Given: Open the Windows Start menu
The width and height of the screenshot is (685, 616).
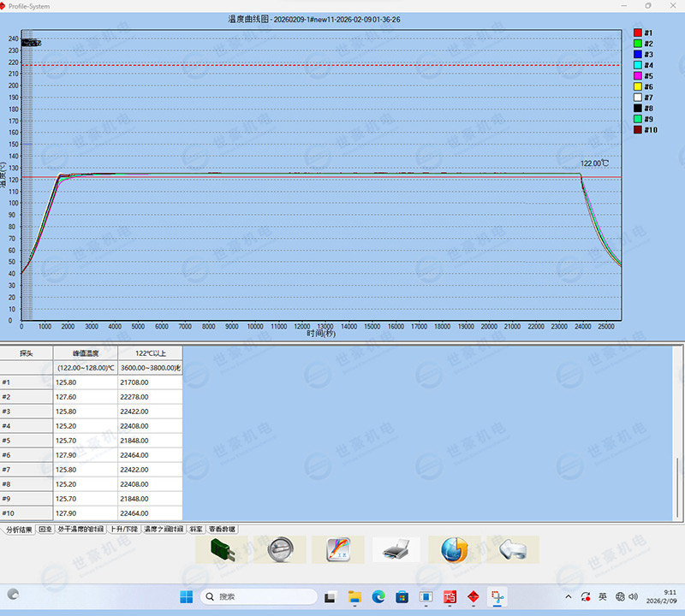Looking at the screenshot, I should [x=187, y=597].
